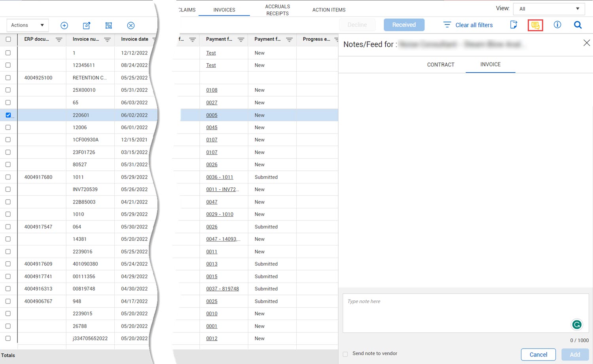
Task: Open filter for Invoice number column
Action: (x=107, y=40)
